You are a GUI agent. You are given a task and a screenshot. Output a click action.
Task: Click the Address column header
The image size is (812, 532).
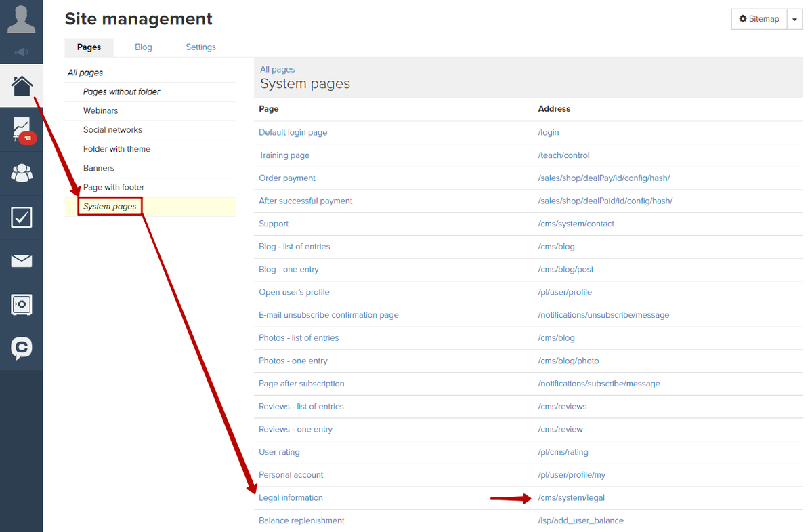[554, 109]
